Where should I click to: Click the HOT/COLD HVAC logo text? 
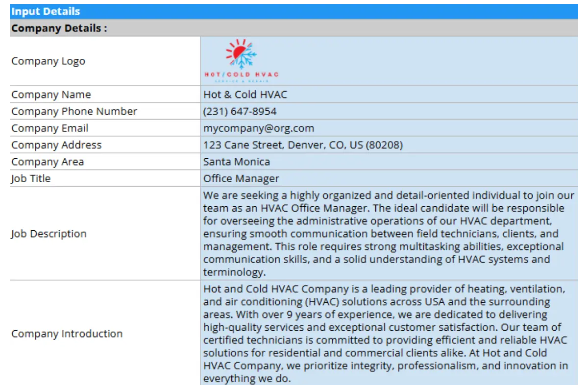click(242, 73)
